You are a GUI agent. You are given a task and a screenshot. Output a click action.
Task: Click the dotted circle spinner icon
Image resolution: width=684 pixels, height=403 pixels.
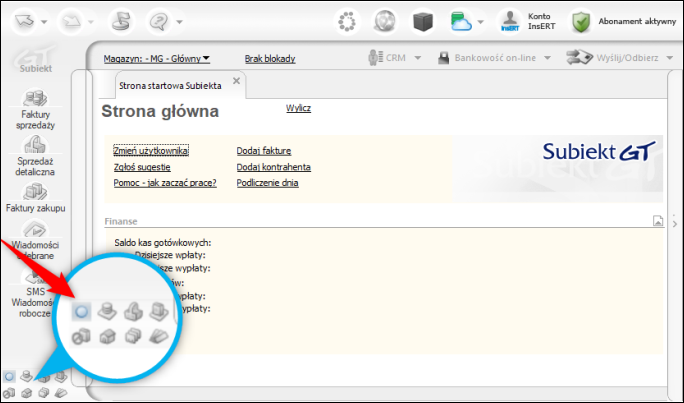[347, 21]
